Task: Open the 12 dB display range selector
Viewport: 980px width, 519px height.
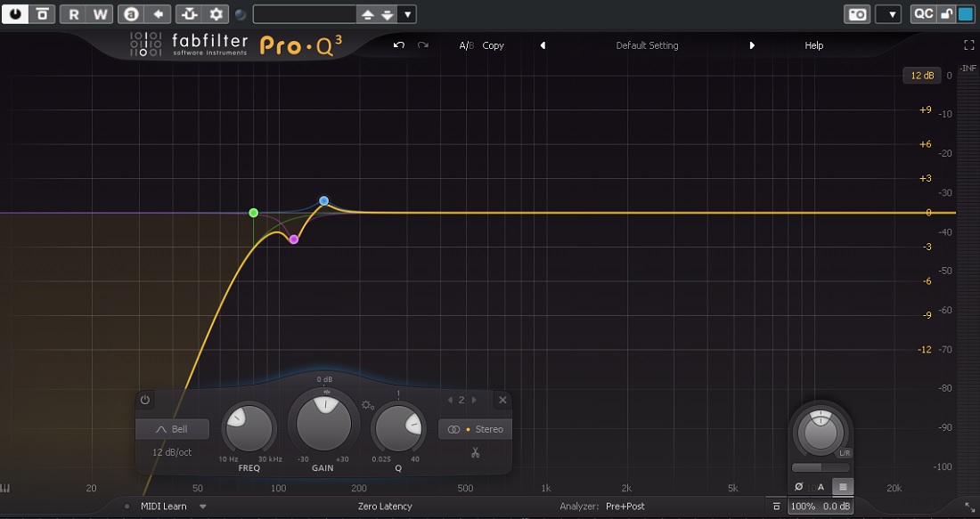Action: (x=922, y=76)
